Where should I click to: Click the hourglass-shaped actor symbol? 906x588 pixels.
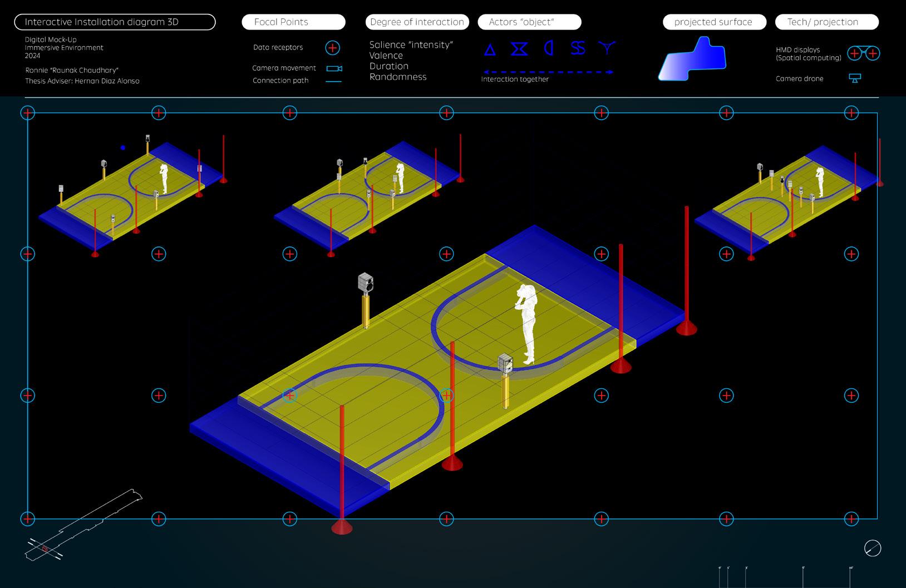(x=520, y=49)
